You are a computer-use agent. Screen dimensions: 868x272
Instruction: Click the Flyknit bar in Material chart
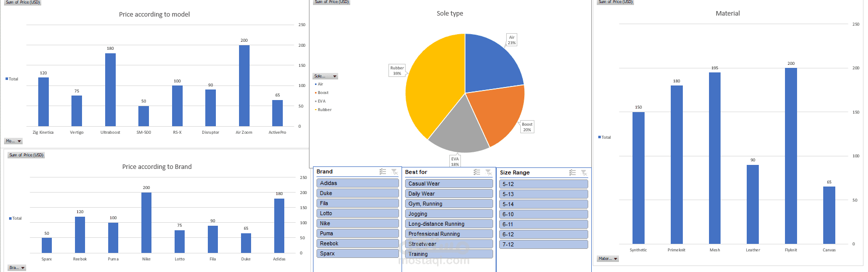click(x=791, y=156)
